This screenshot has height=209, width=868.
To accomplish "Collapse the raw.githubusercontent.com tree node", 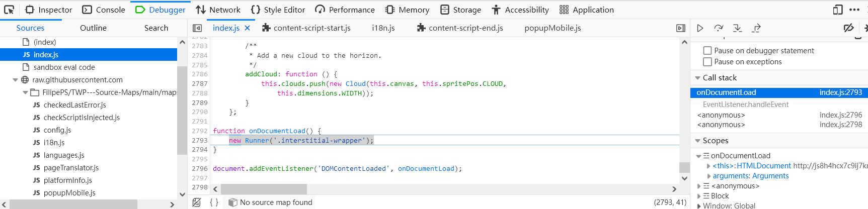I will point(15,80).
